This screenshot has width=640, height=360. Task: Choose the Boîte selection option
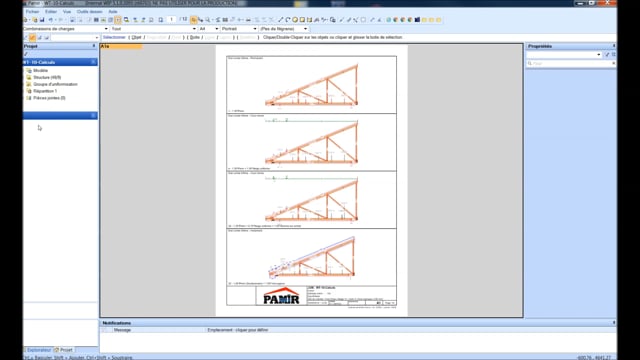[195, 37]
